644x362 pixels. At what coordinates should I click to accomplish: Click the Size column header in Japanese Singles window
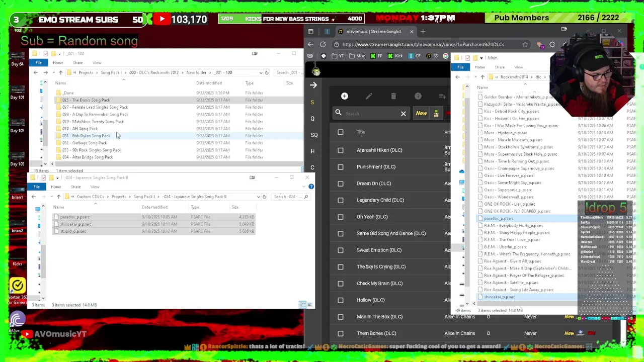click(x=235, y=207)
